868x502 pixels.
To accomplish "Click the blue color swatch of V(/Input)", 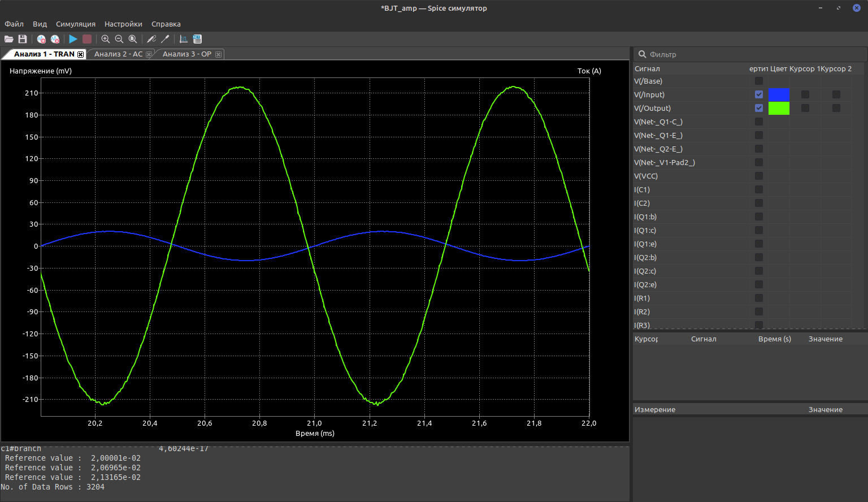I will coord(779,94).
